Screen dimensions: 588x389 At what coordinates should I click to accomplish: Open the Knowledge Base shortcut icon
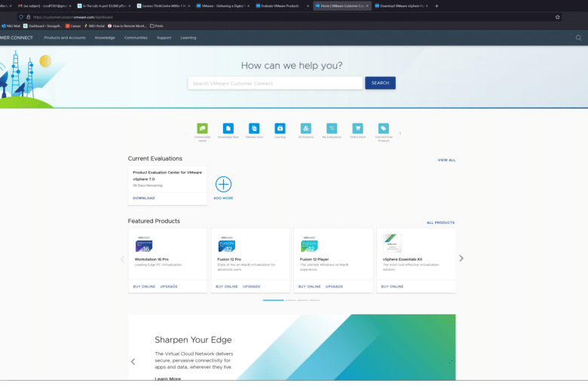[x=228, y=128]
